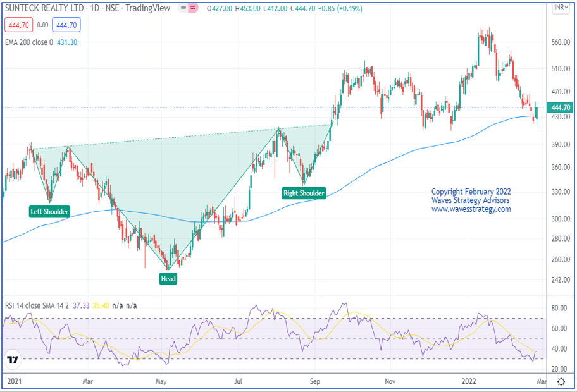This screenshot has height=392, width=577.
Task: Open chart settings gear icon
Action: click(x=561, y=382)
